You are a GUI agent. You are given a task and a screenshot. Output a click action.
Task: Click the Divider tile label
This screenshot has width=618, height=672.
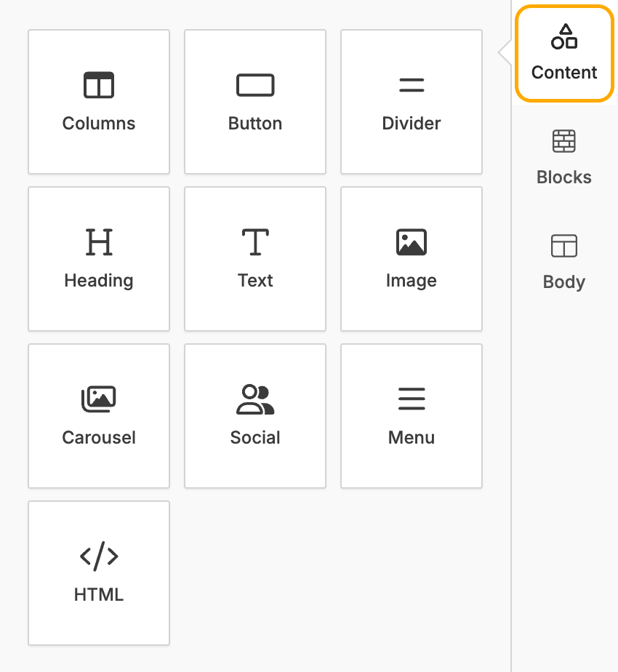pos(412,123)
